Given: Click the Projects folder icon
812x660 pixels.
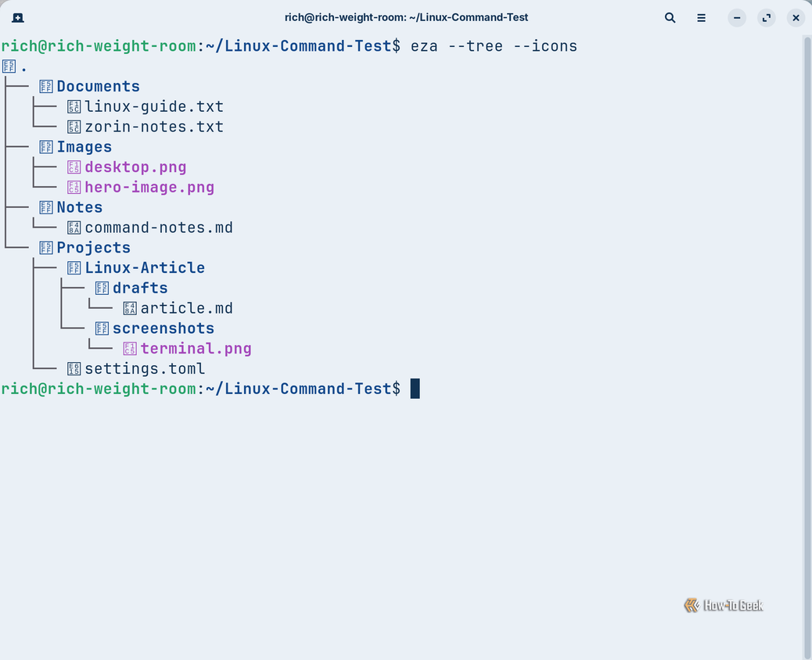Looking at the screenshot, I should [46, 248].
